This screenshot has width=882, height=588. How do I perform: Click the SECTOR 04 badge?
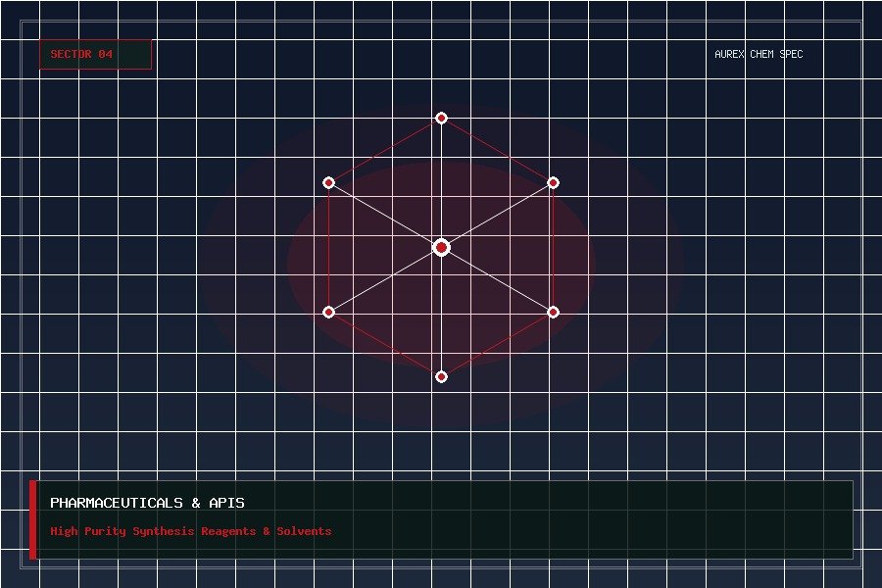pos(95,55)
